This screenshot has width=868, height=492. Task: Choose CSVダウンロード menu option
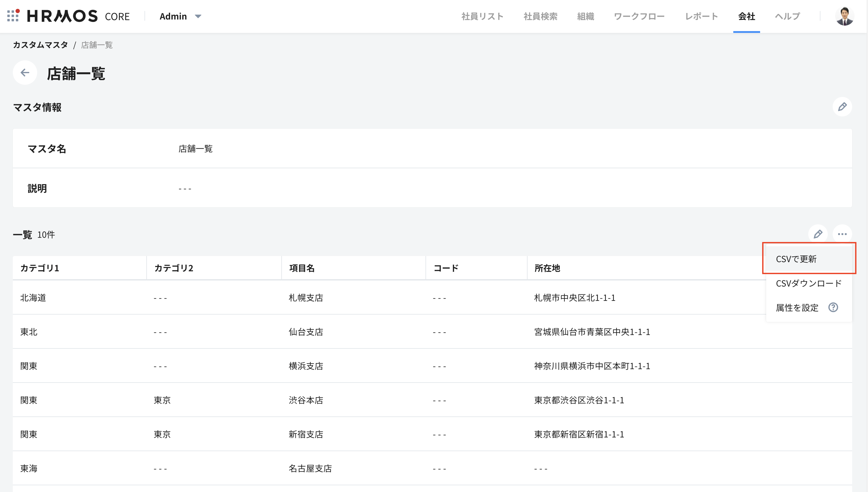tap(809, 283)
